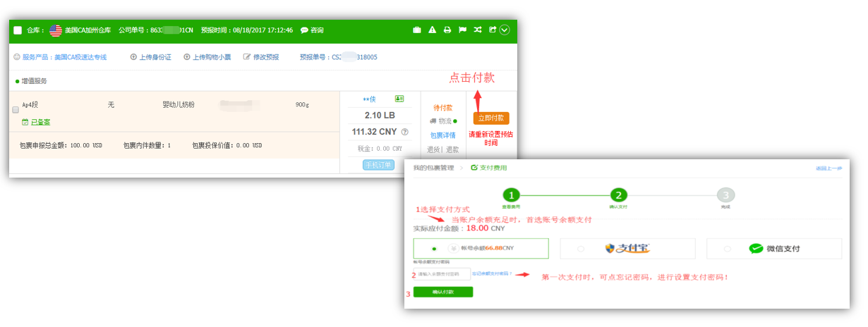Click the US flag warehouse icon
This screenshot has width=868, height=327.
56,30
